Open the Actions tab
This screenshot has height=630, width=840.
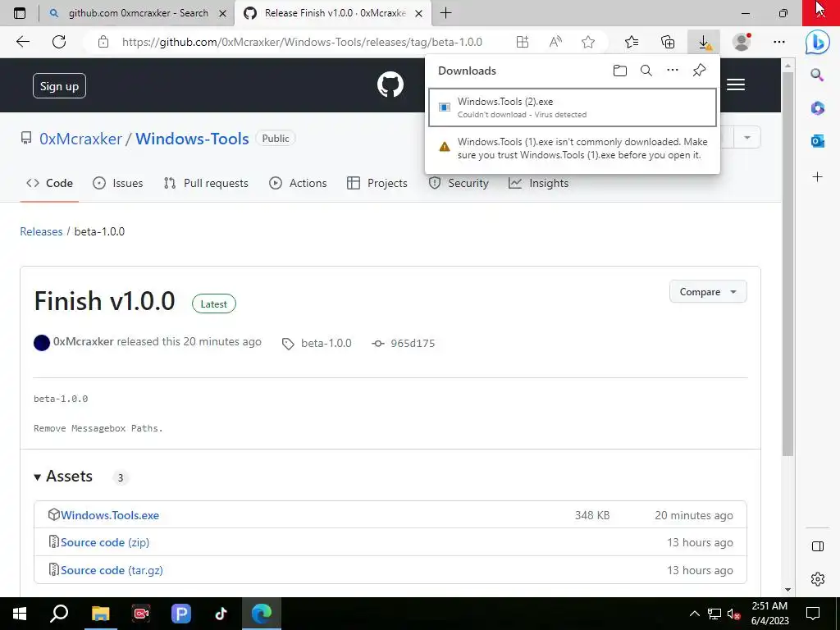(298, 183)
